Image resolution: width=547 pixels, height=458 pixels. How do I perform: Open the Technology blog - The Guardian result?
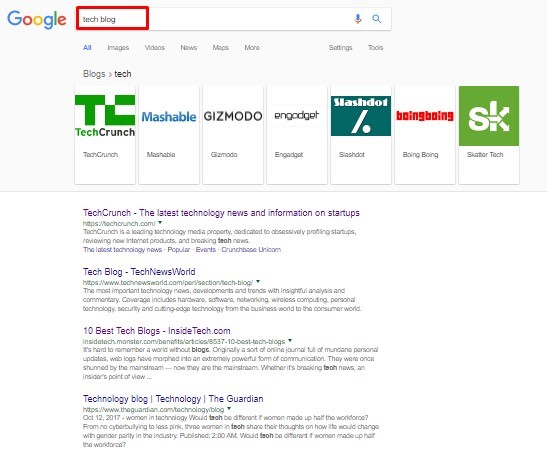pyautogui.click(x=173, y=399)
